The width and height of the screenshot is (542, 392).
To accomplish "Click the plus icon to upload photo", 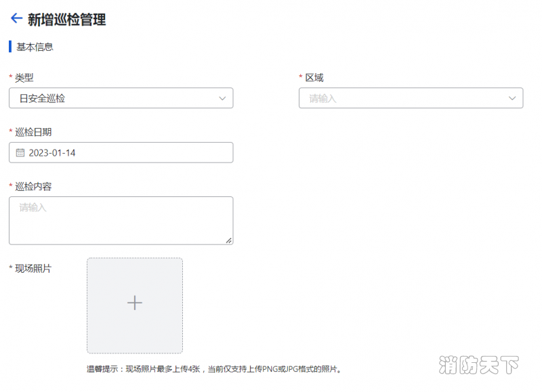I will pos(135,303).
